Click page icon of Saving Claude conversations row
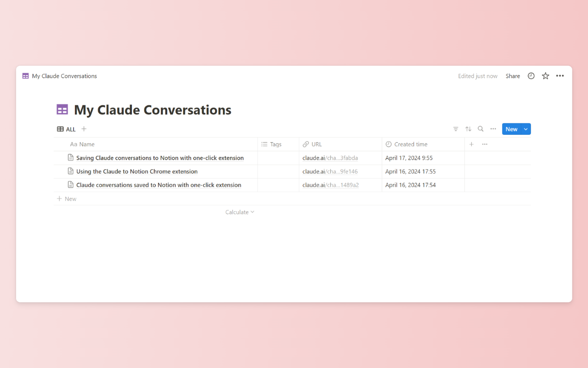Viewport: 588px width, 368px height. [71, 158]
